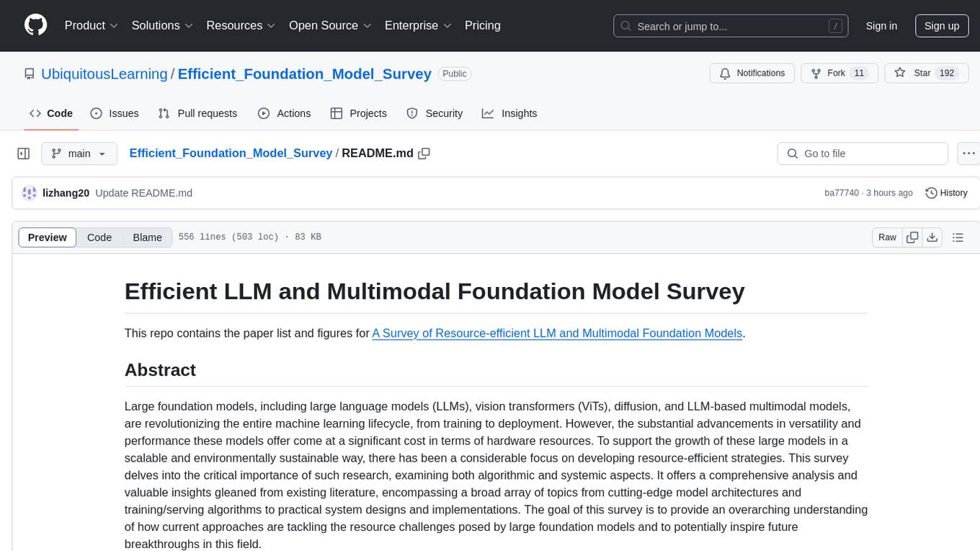Open the Raw file view
980x551 pixels.
coord(887,237)
